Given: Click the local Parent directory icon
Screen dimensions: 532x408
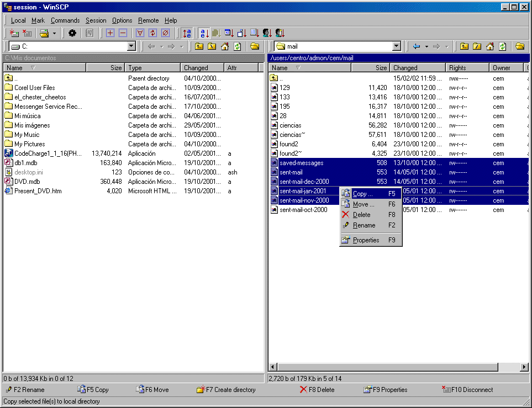Looking at the screenshot, I should (x=199, y=46).
